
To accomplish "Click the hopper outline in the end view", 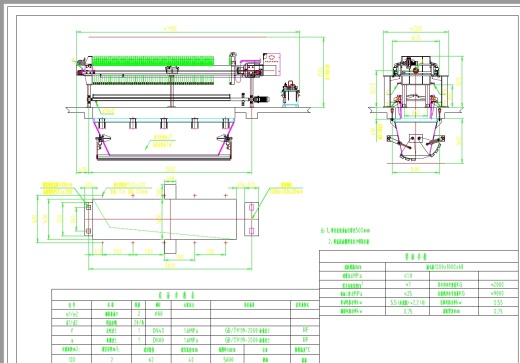I will 416,140.
